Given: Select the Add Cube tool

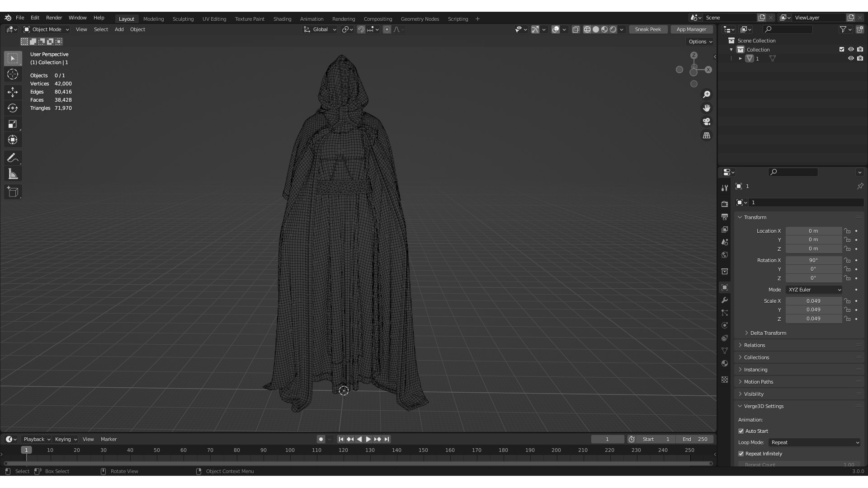Looking at the screenshot, I should click(13, 192).
